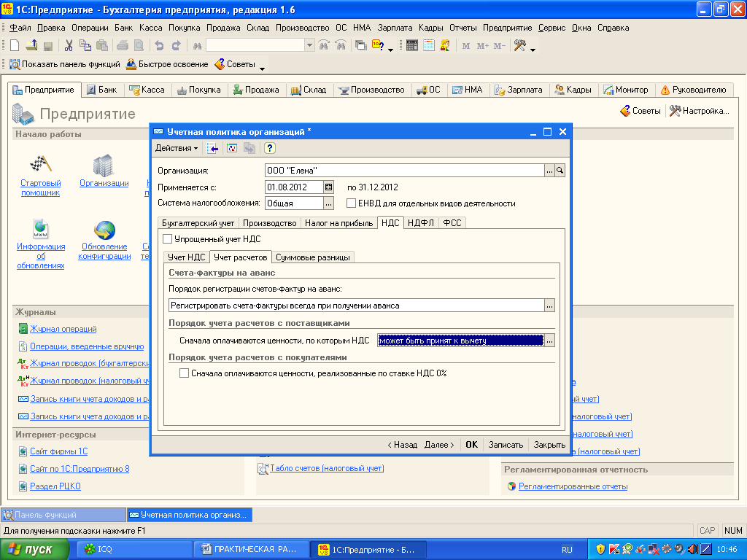Expand the Советы toolbar overflow arrow
Screen dimensions: 747x560
pos(262,68)
